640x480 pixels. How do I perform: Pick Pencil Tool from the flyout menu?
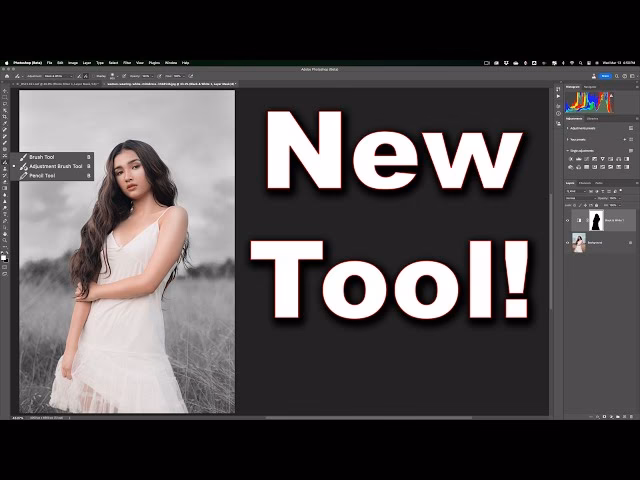pyautogui.click(x=52, y=176)
